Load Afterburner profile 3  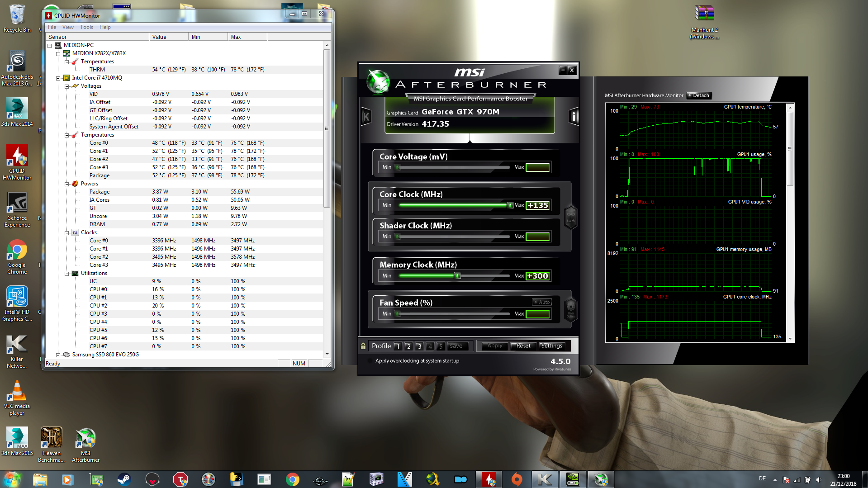click(x=419, y=346)
